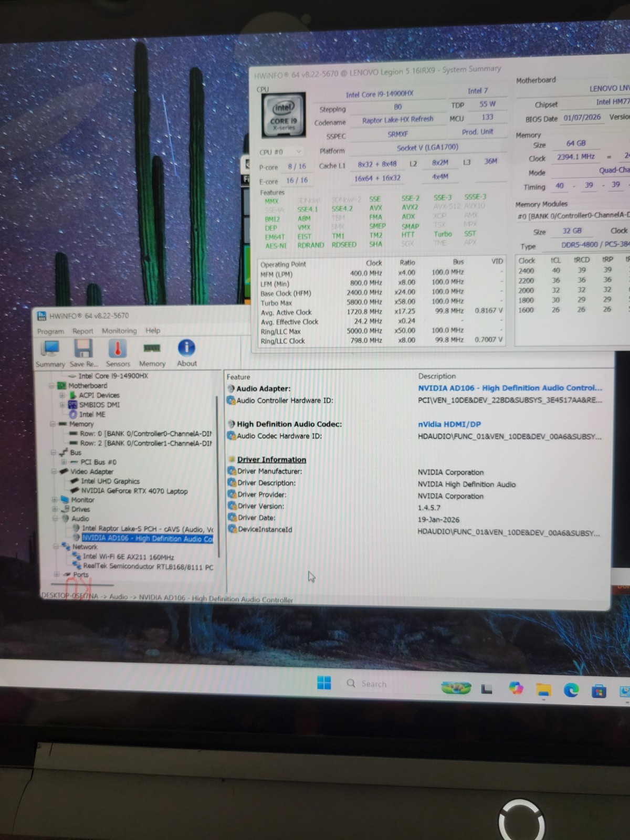Open the CPU #0 dropdown in System Summary
Image resolution: width=630 pixels, height=840 pixels.
[x=280, y=152]
